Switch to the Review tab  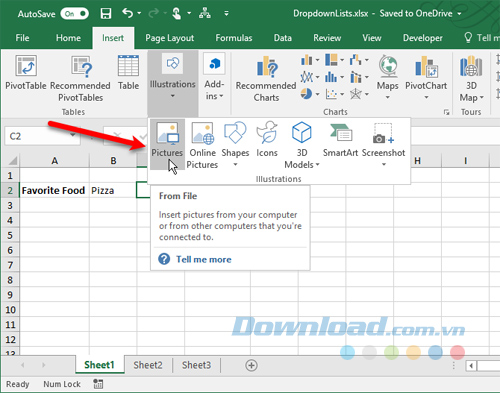pyautogui.click(x=327, y=38)
